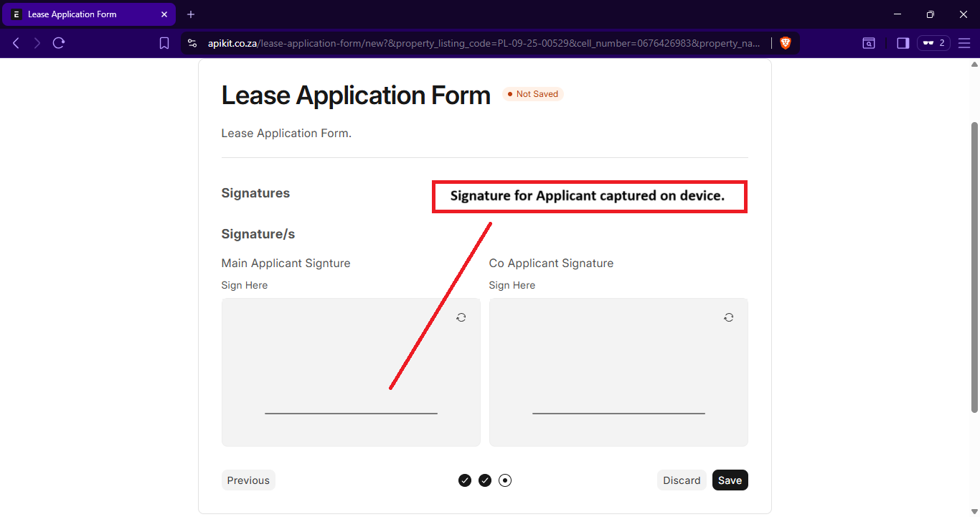Go to the Previous form page
The width and height of the screenshot is (980, 517).
click(x=248, y=480)
